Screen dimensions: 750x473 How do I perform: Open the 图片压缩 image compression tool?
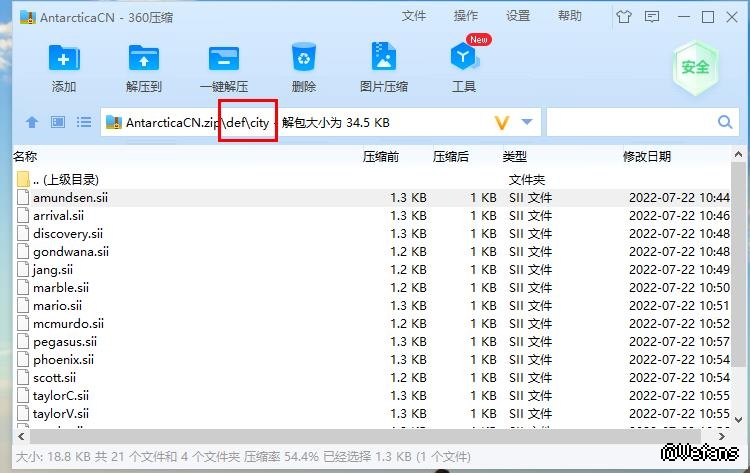coord(384,57)
